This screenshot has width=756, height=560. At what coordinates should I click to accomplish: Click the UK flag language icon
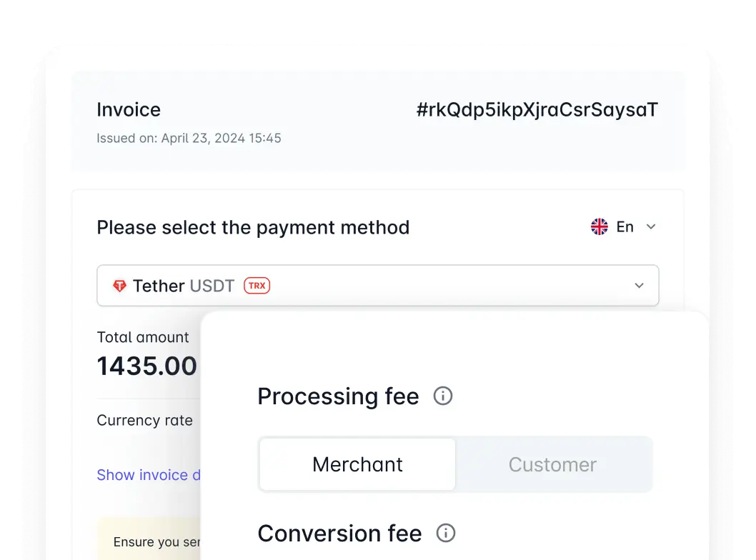pos(600,226)
